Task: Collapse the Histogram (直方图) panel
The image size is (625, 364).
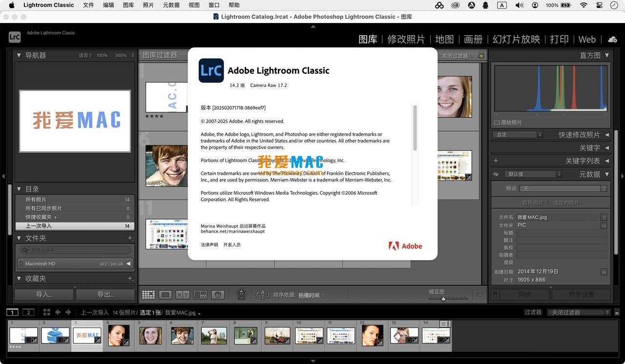Action: pos(607,55)
